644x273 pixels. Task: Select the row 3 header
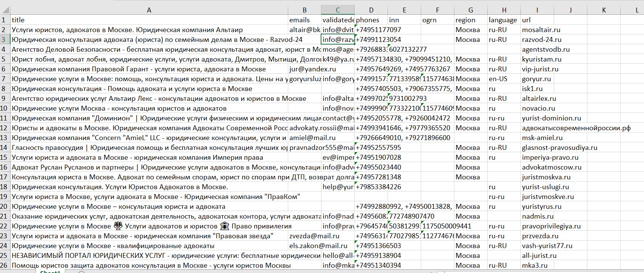click(4, 40)
